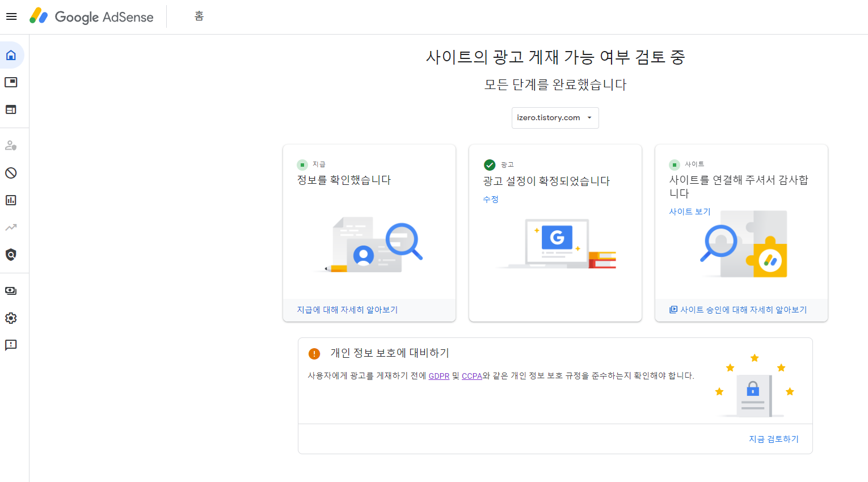
Task: Open the Policy center shield icon
Action: pos(11,255)
